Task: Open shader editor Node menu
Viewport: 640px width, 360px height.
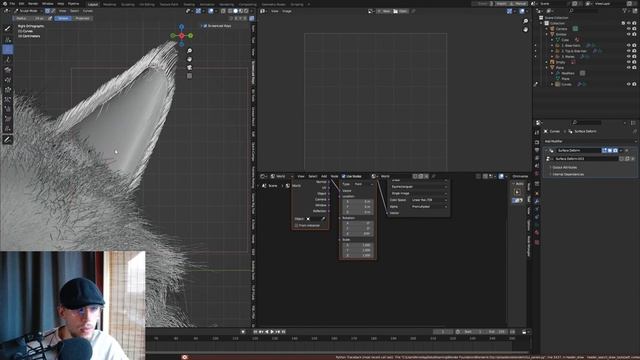Action: (x=334, y=176)
